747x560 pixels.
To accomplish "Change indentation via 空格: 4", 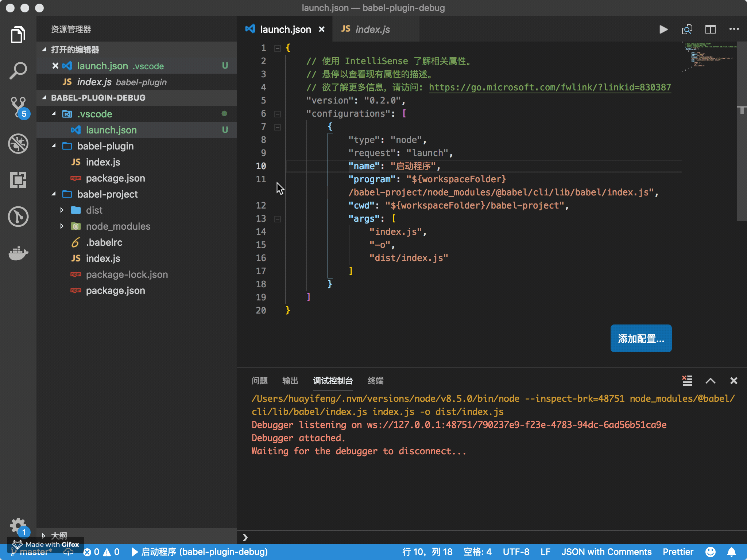I will pyautogui.click(x=477, y=552).
